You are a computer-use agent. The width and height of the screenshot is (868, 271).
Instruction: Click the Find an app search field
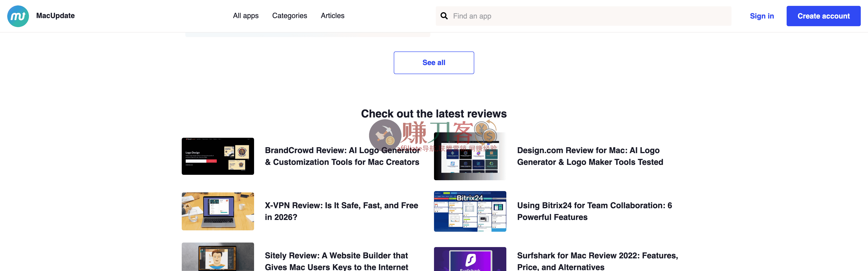573,16
